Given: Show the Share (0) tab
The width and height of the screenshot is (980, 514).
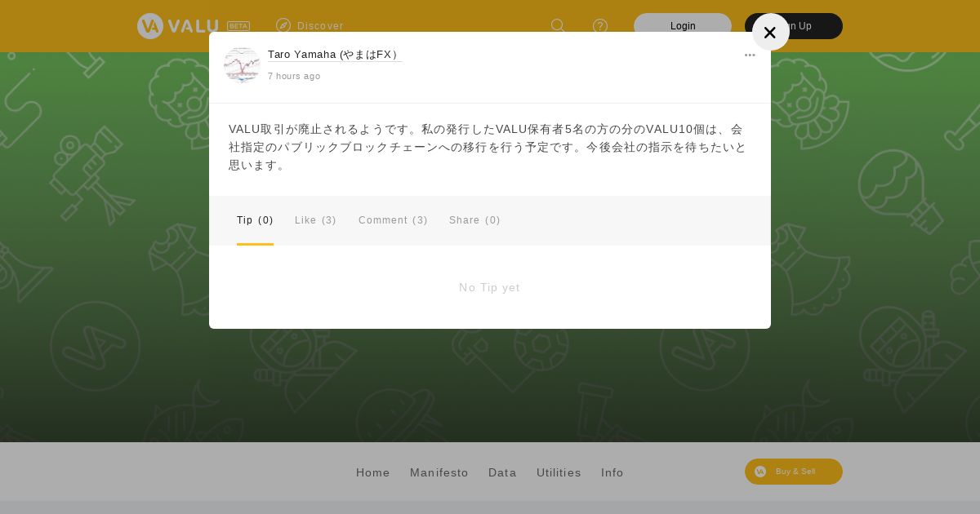Looking at the screenshot, I should pyautogui.click(x=474, y=220).
